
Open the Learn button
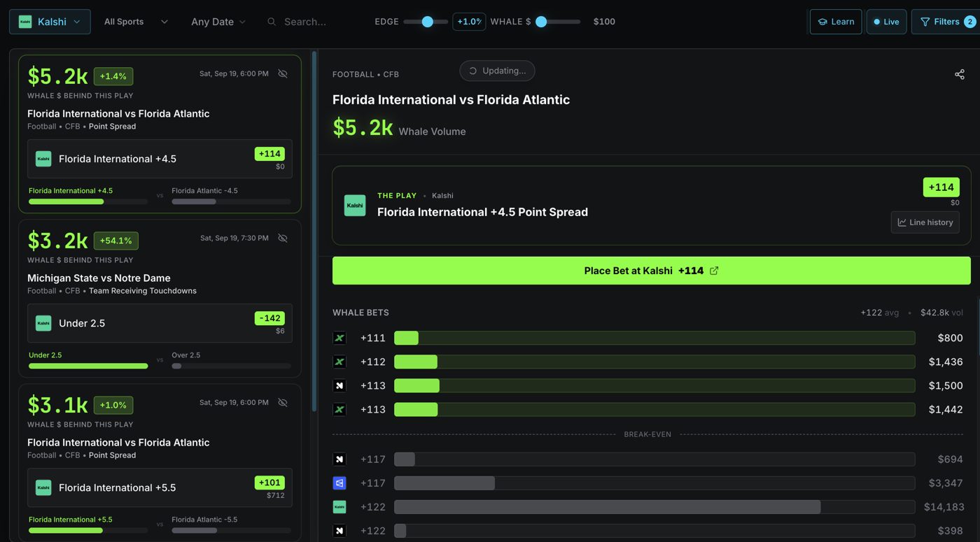836,22
